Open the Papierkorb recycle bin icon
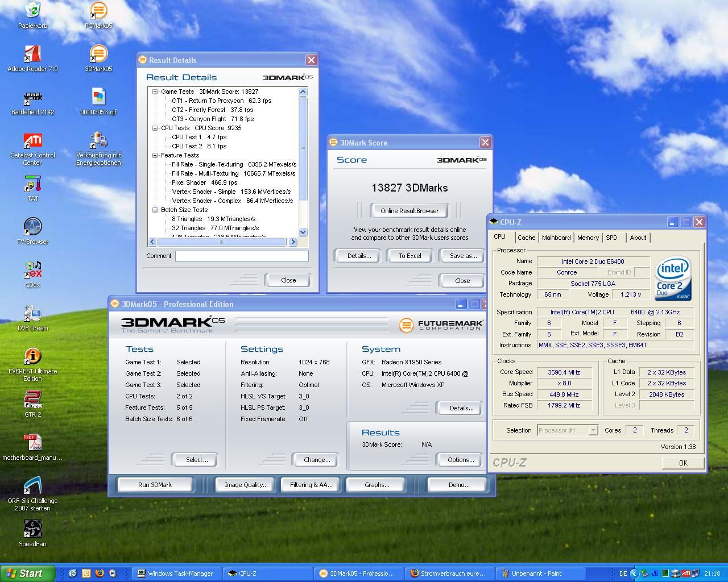Screen dimensions: 728x582 (32, 10)
